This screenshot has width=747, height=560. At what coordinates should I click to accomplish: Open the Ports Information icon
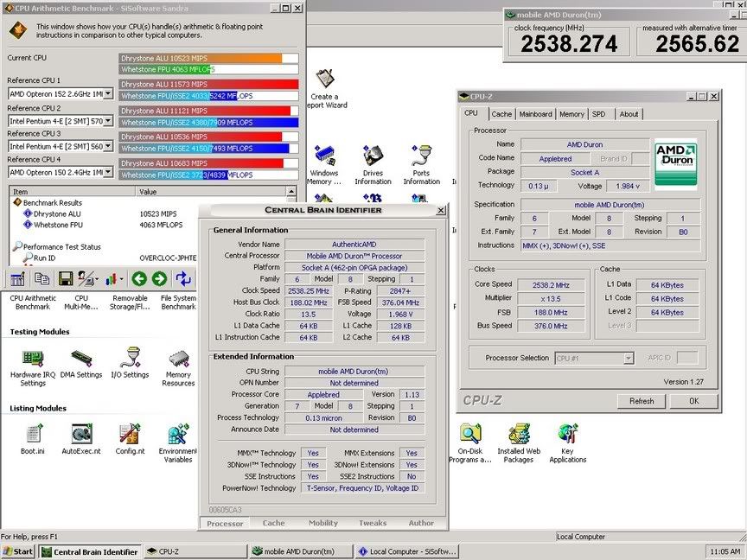point(421,165)
